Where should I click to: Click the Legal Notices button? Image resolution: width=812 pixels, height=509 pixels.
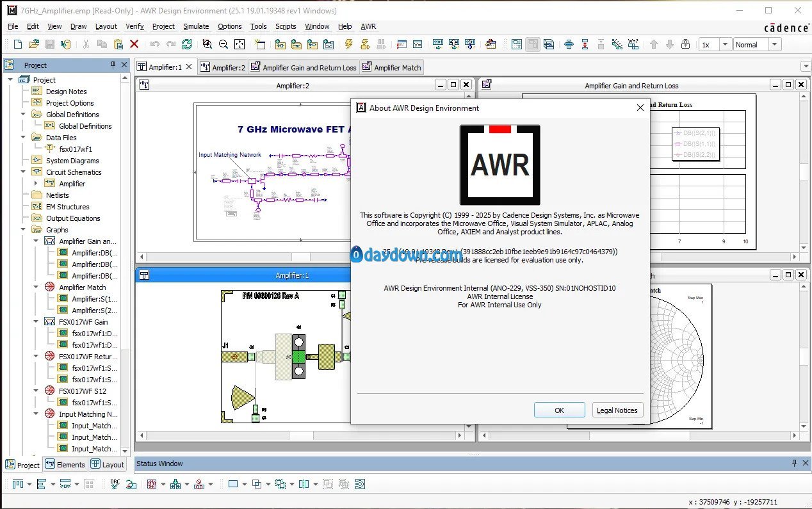[617, 410]
